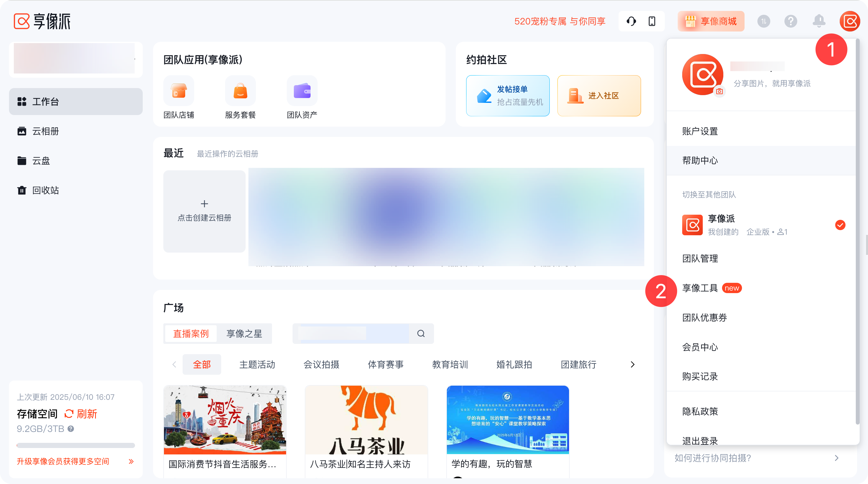Click the previous category chevron
This screenshot has height=484, width=868.
pyautogui.click(x=174, y=364)
